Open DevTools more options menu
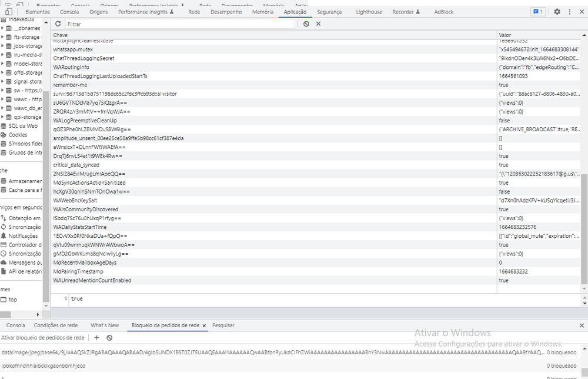Screen dimensions: 588x379 pyautogui.click(x=570, y=12)
